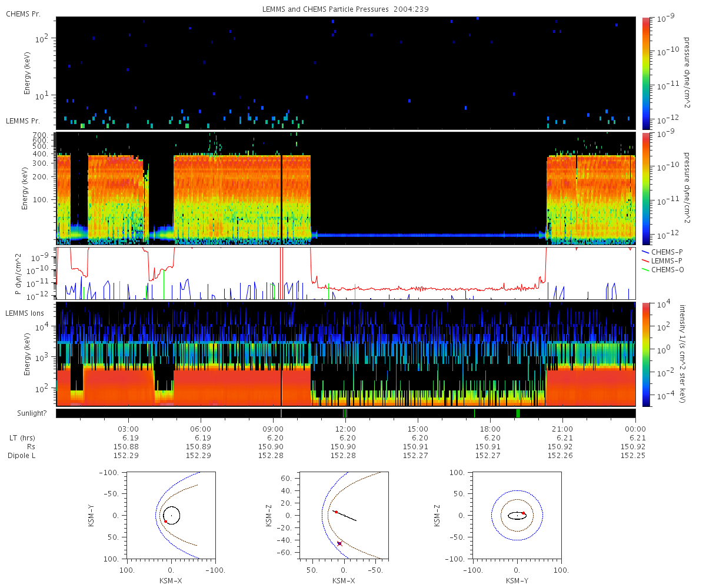The width and height of the screenshot is (706, 588).
Task: Click the 03:00 time tick label
Action: [128, 429]
